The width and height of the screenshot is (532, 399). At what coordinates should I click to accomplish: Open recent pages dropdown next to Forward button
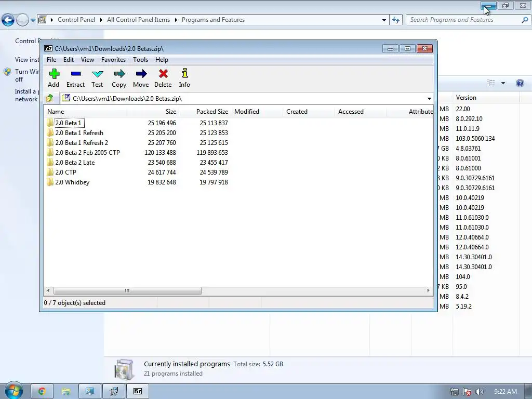click(33, 20)
